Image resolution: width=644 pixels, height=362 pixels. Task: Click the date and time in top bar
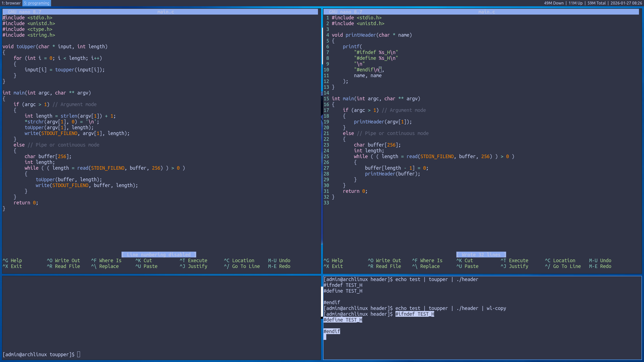(626, 3)
